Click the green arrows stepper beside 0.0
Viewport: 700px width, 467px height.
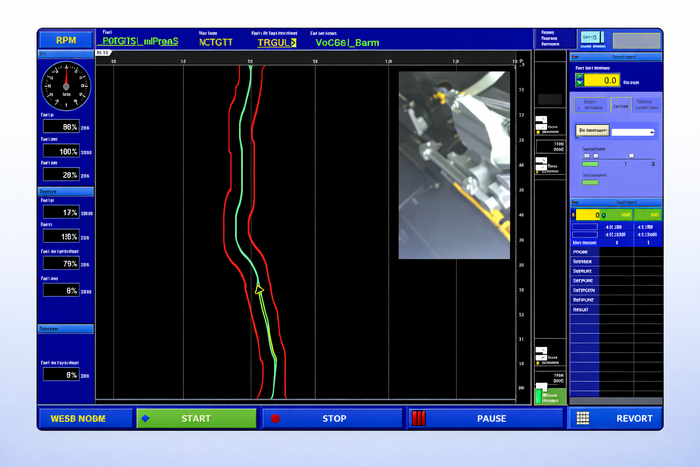tap(579, 80)
